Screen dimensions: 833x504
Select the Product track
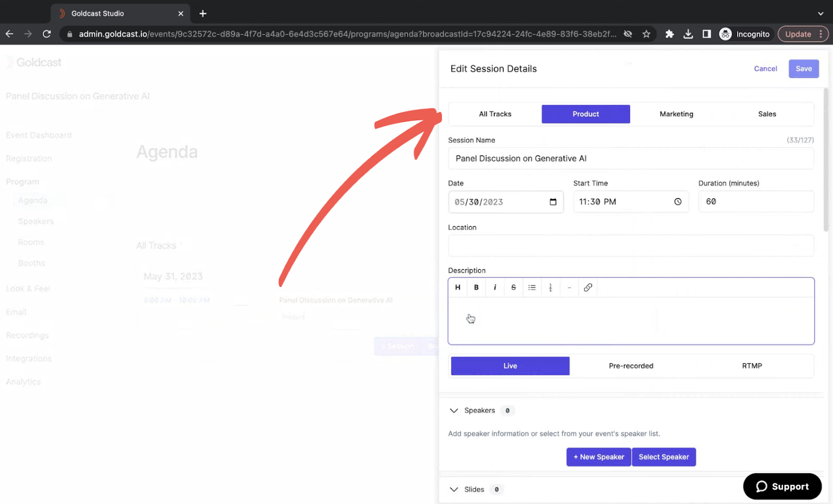[586, 114]
